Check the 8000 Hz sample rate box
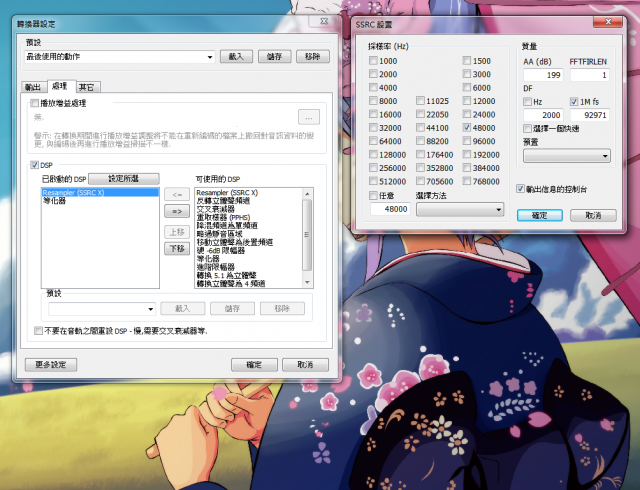640x490 pixels. (x=373, y=101)
